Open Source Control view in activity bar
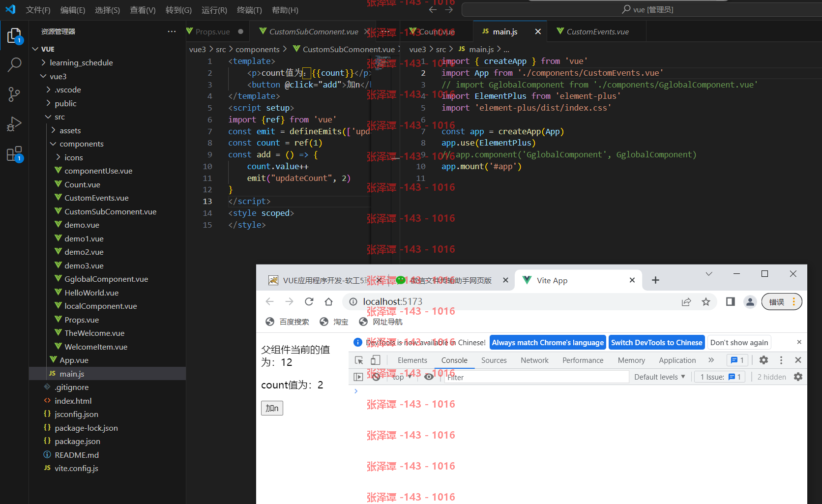This screenshot has height=504, width=822. (x=14, y=94)
